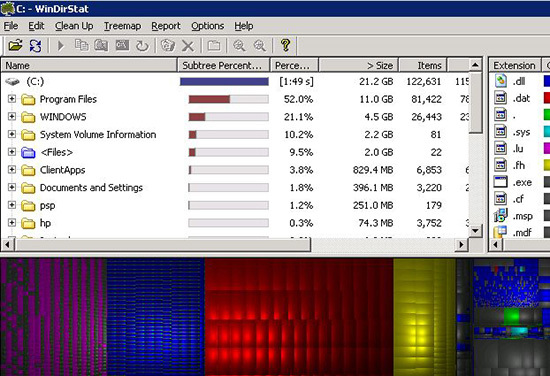This screenshot has height=376, width=550.
Task: Click the Zoom Out magnifier icon
Action: pos(260,46)
